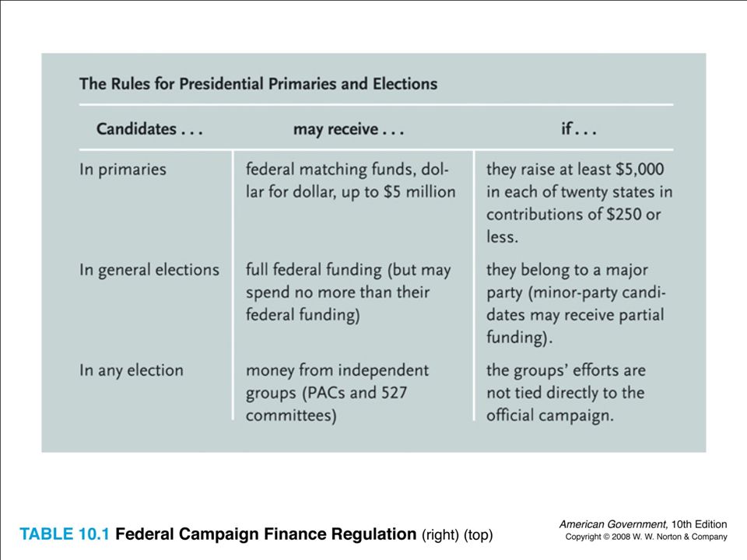Click the 'money from independent groups' cell

pos(337,393)
